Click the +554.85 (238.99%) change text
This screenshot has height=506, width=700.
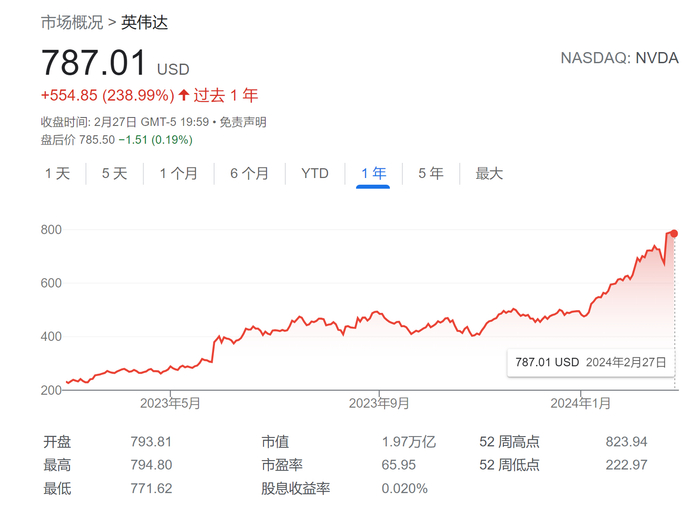coord(108,95)
